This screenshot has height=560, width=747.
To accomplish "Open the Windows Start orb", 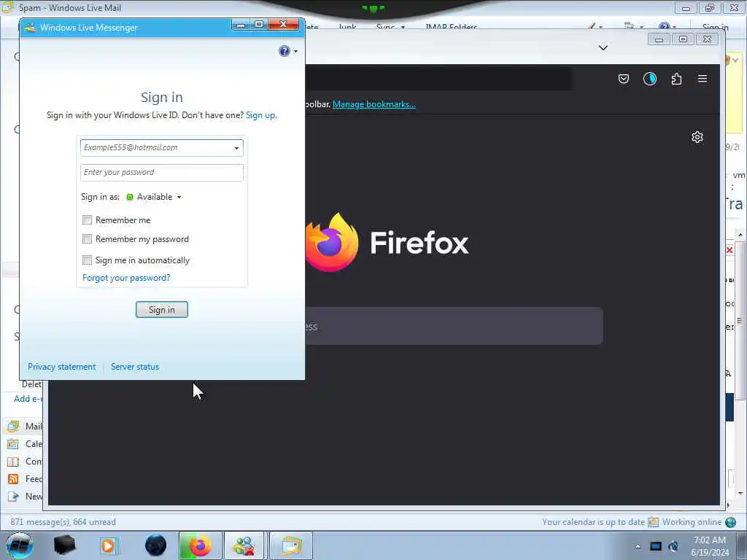I will coord(19,545).
